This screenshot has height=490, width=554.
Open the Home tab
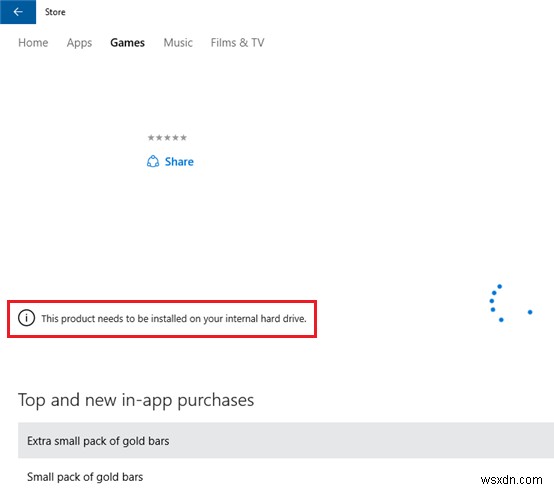33,43
